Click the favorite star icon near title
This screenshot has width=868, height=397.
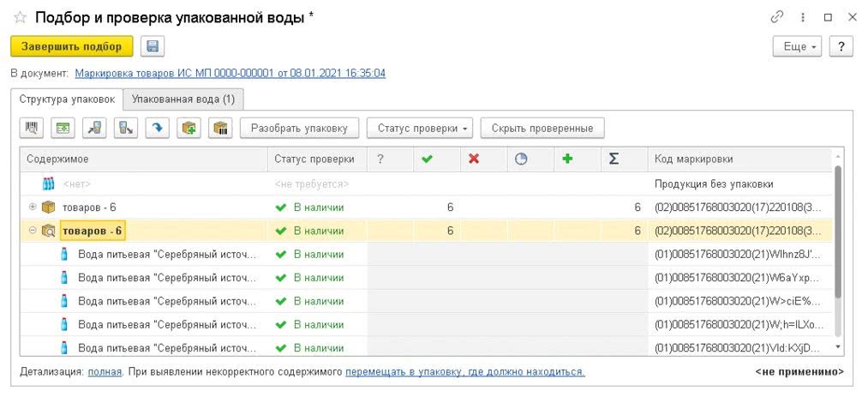[20, 17]
